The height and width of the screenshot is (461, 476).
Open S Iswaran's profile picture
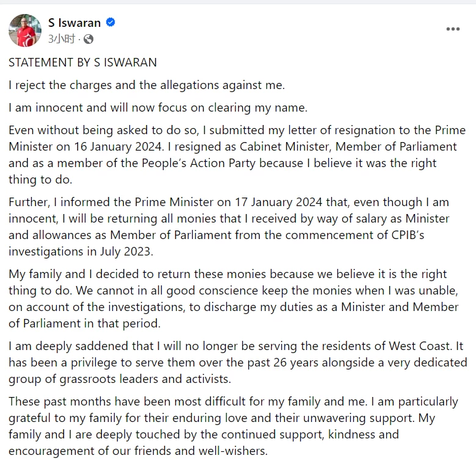[x=25, y=30]
